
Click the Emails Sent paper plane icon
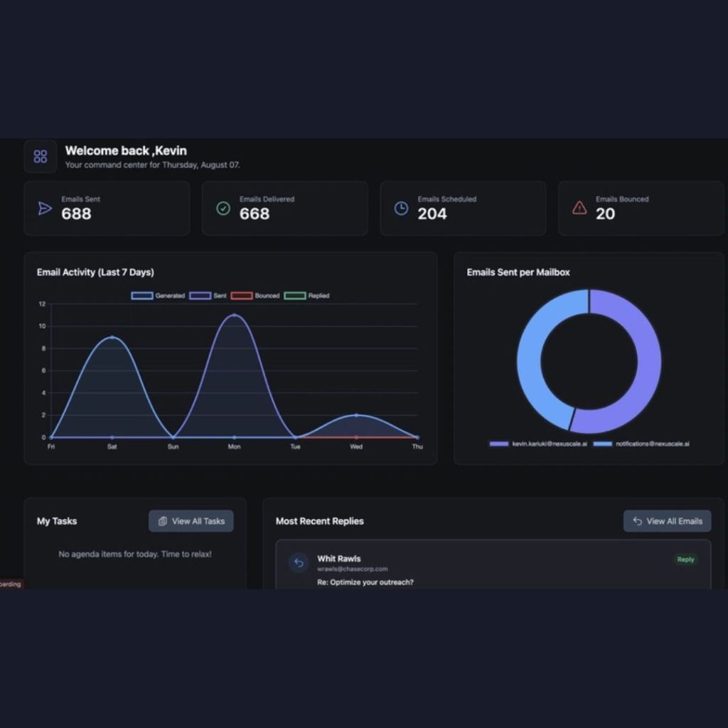[45, 208]
